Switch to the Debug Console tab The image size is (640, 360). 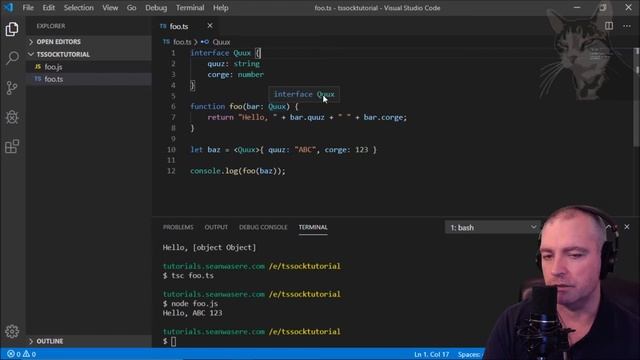pyautogui.click(x=263, y=227)
